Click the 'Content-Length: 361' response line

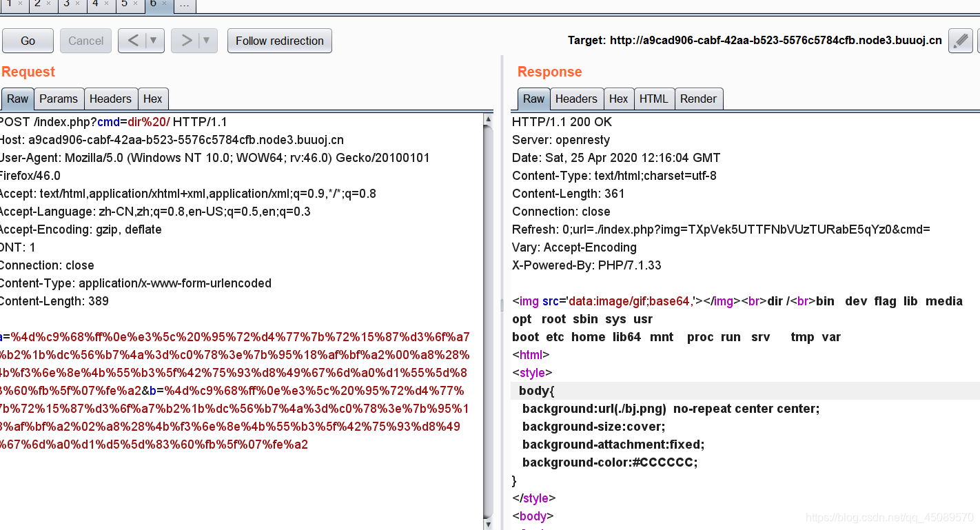[x=569, y=194]
